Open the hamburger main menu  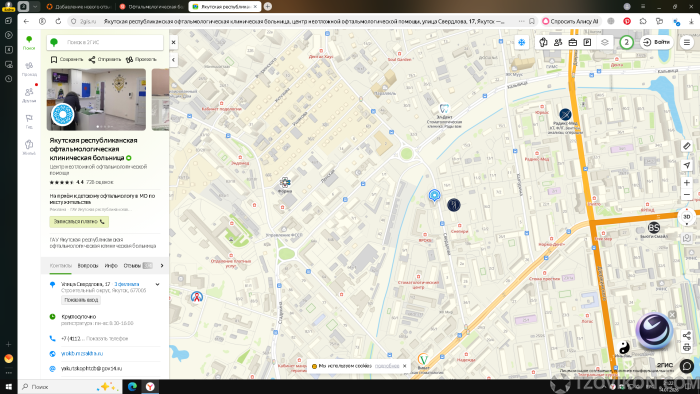coord(687,42)
